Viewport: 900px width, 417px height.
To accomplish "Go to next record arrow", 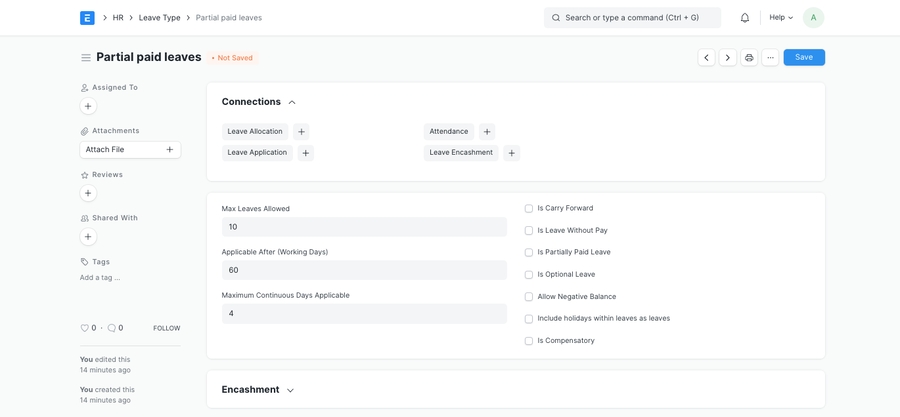I will (727, 58).
